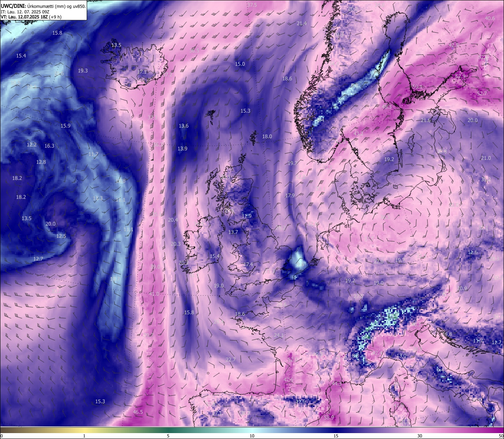Click the 10 label on the color bar
Viewport: 504px width, 439px height.
(x=252, y=436)
